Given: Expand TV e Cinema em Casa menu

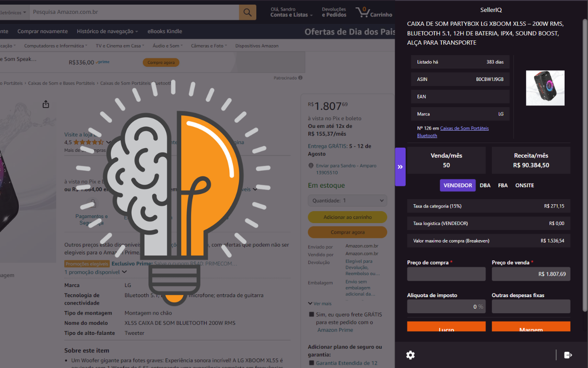Looking at the screenshot, I should click(x=120, y=46).
